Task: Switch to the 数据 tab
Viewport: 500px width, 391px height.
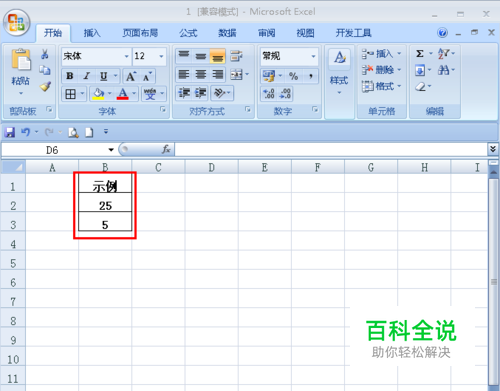Action: (x=227, y=33)
